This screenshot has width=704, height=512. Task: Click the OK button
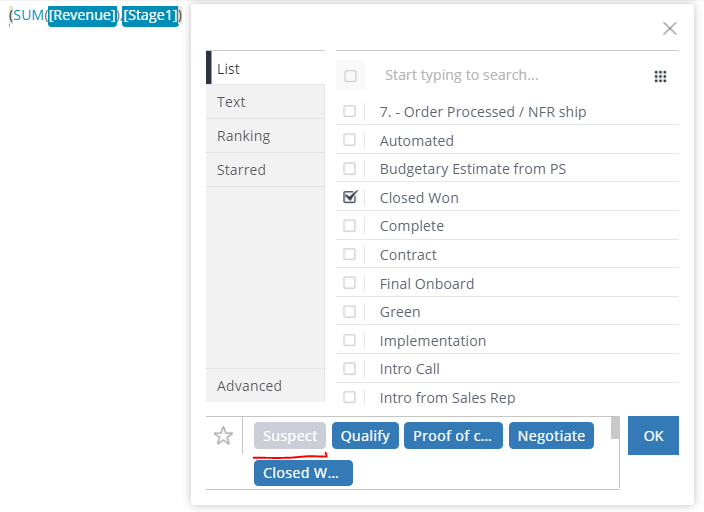pyautogui.click(x=653, y=436)
